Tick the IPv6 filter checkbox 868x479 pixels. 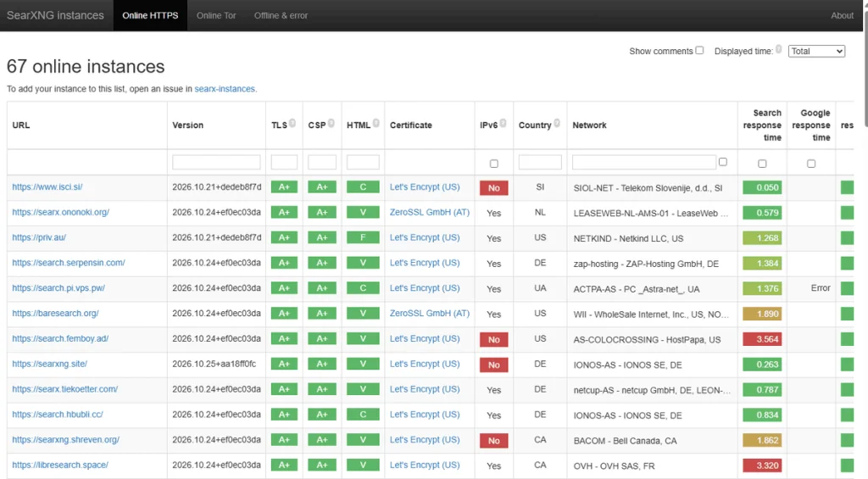494,164
